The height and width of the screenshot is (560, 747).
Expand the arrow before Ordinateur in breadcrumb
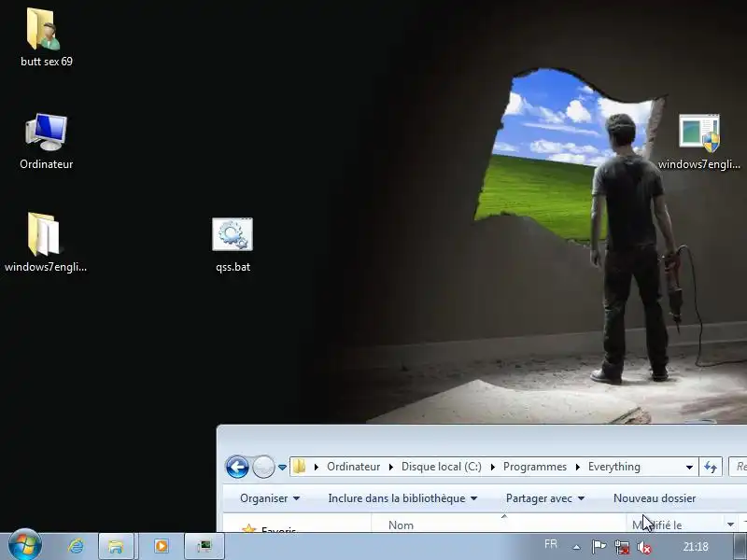316,468
